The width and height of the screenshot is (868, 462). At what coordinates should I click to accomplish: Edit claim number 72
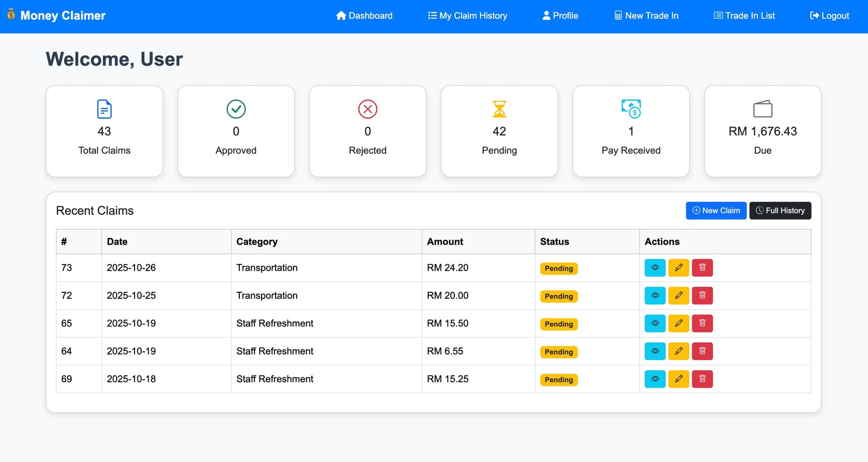(678, 296)
